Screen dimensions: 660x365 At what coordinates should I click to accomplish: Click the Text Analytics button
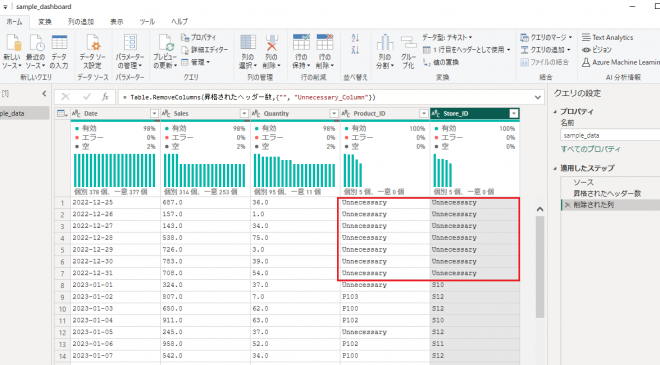607,37
